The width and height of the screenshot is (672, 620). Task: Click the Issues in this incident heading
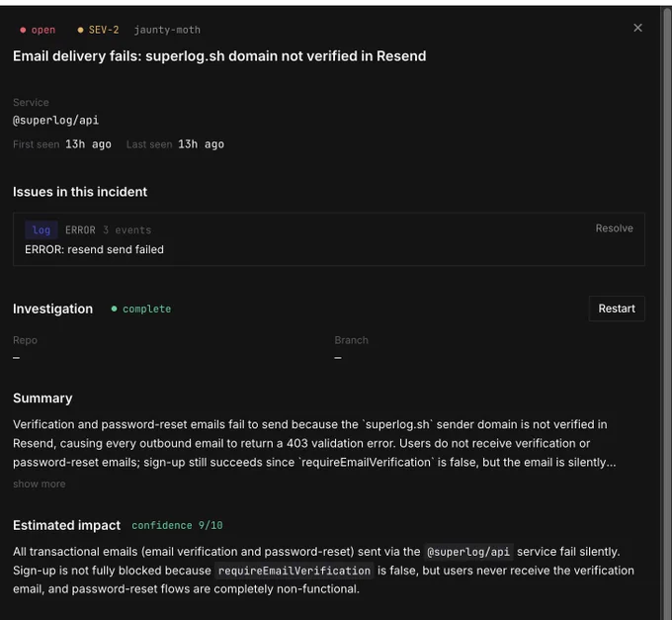80,192
